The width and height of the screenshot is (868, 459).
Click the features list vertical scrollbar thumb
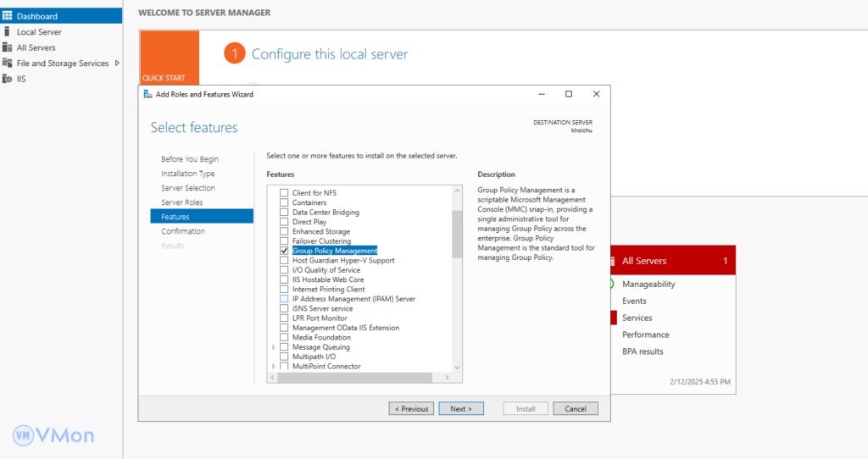(457, 234)
